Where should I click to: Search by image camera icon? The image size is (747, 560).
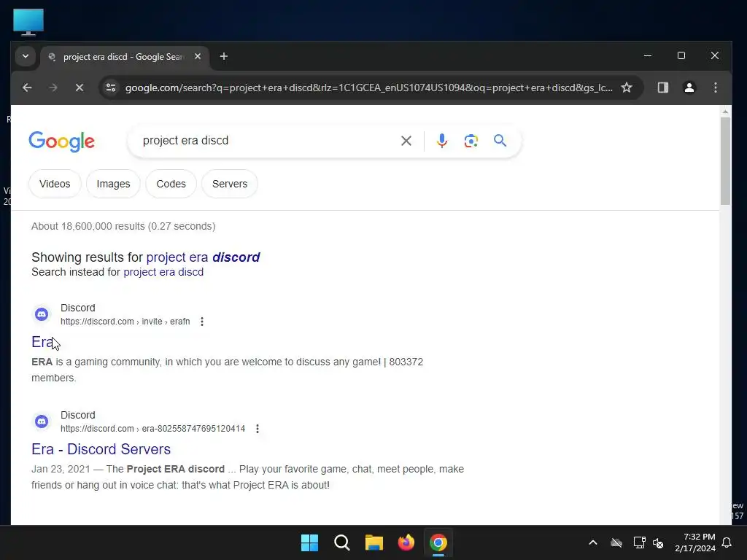click(x=471, y=141)
